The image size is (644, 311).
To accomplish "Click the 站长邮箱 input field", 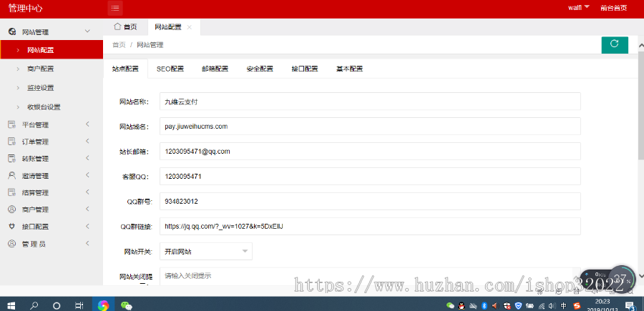I will coord(370,152).
